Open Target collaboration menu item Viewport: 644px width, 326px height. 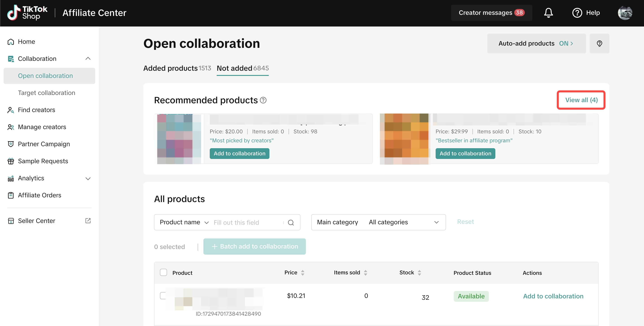(46, 93)
